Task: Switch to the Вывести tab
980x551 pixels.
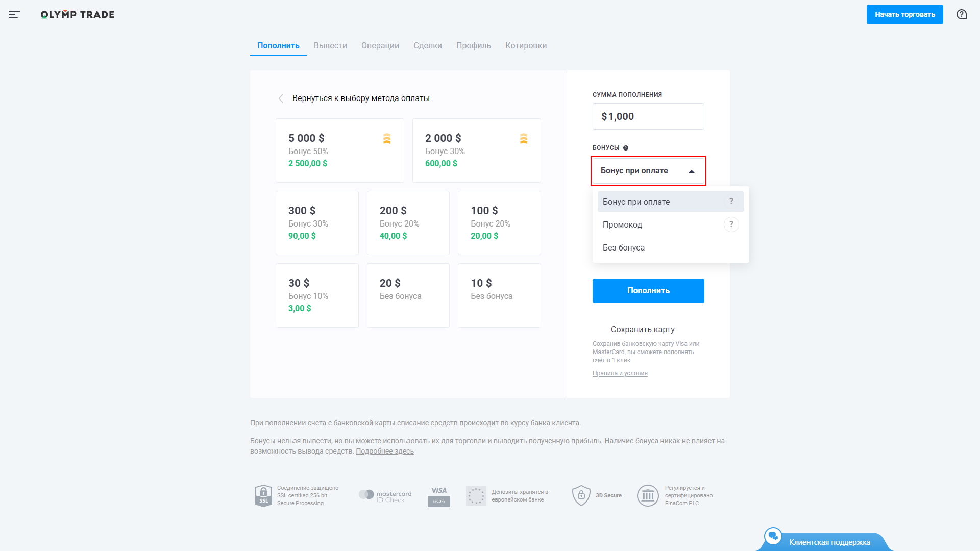Action: [x=330, y=46]
